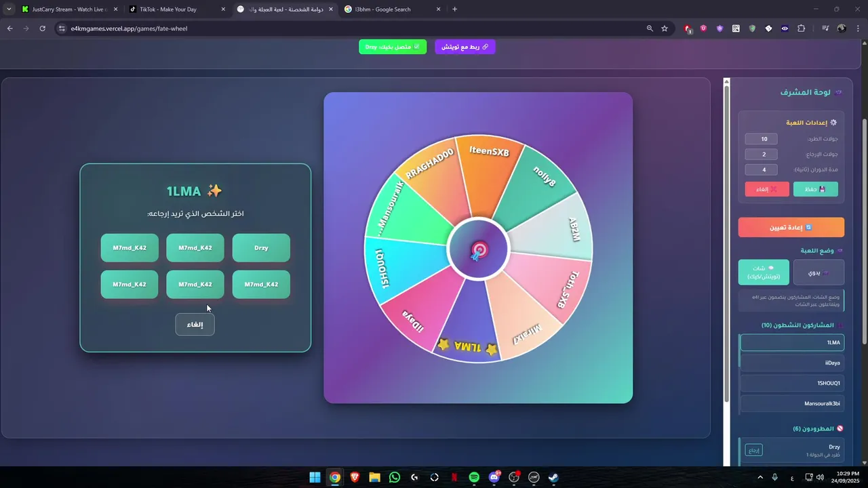Screen dimensions: 868x488
Task: Open the Extensions puzzle piece menu
Action: [x=802, y=28]
